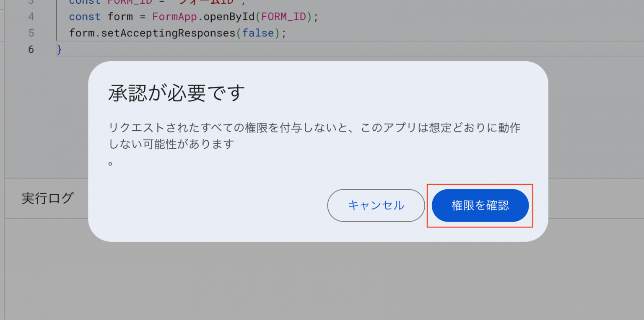Click the FORM_ID constant on line 3
Viewport: 644px width, 320px height.
pos(130,2)
